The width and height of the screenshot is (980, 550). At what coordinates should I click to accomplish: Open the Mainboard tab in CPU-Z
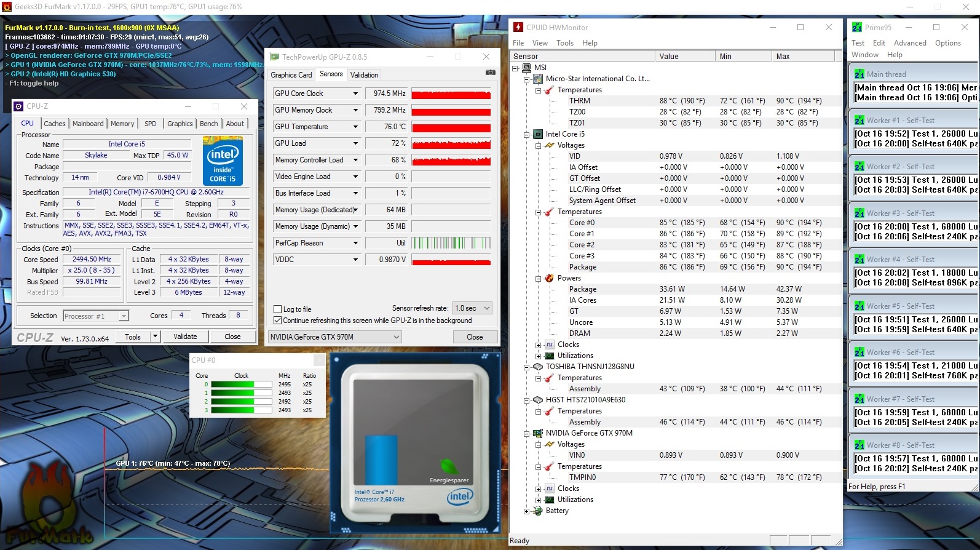point(88,124)
